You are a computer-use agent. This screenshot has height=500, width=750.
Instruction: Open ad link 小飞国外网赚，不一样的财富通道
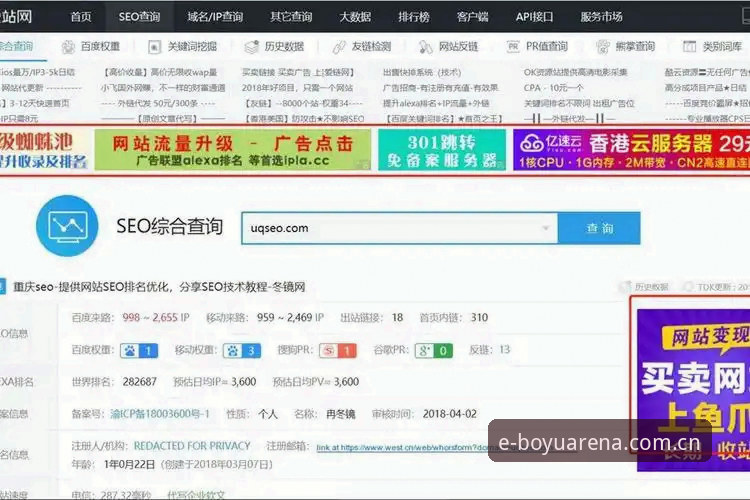coord(163,88)
